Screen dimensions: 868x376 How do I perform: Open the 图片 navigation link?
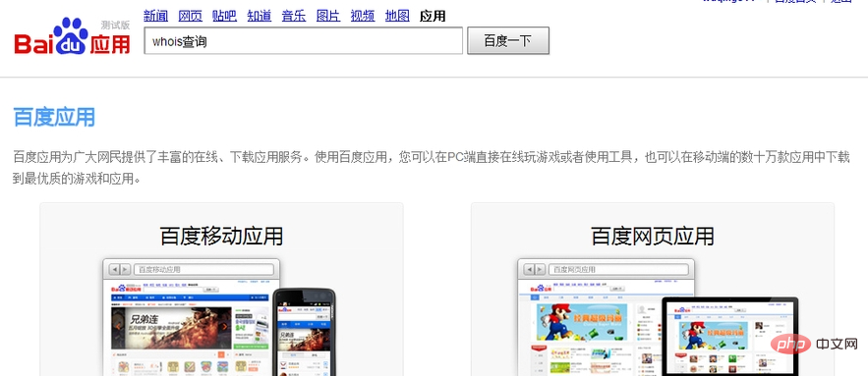[328, 16]
